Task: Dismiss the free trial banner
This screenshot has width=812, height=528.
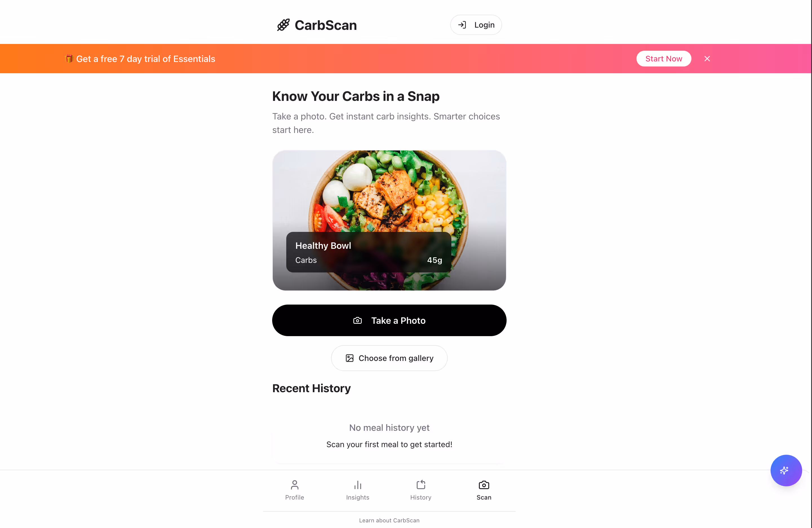Action: point(707,59)
